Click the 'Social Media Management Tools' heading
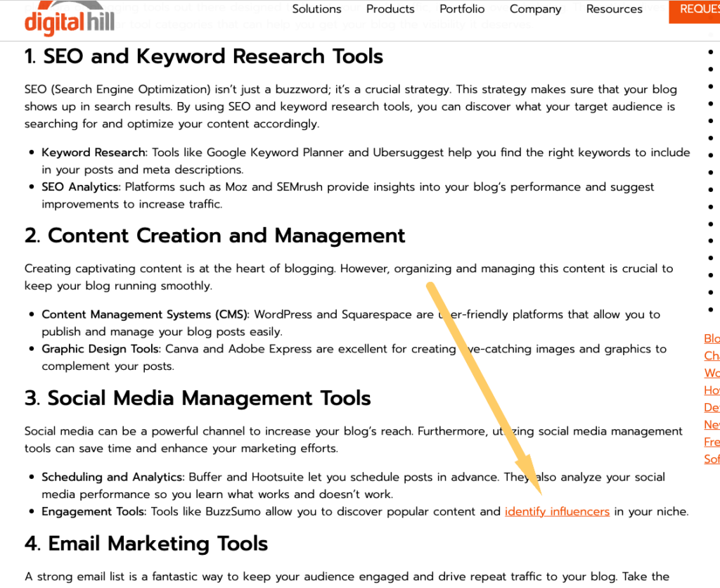Viewport: 720px width, 588px height. click(x=198, y=398)
